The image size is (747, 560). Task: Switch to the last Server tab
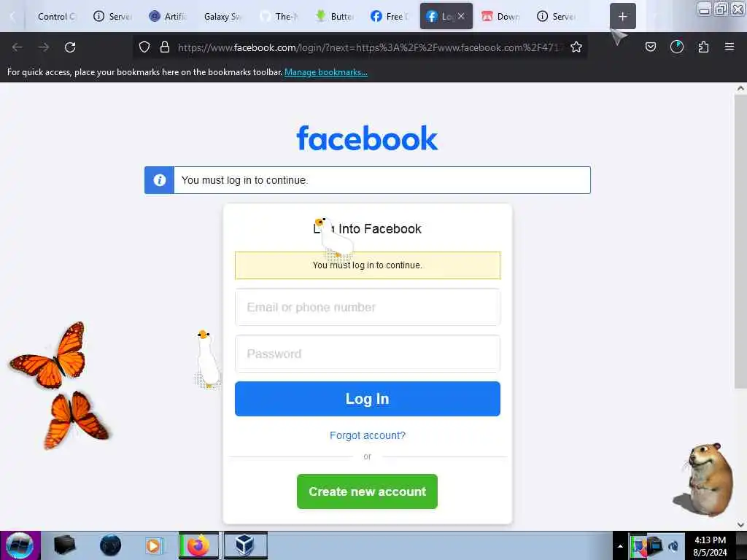556,17
